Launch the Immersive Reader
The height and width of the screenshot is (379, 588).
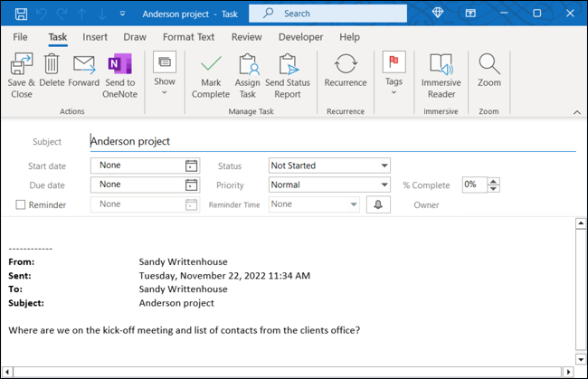tap(441, 74)
